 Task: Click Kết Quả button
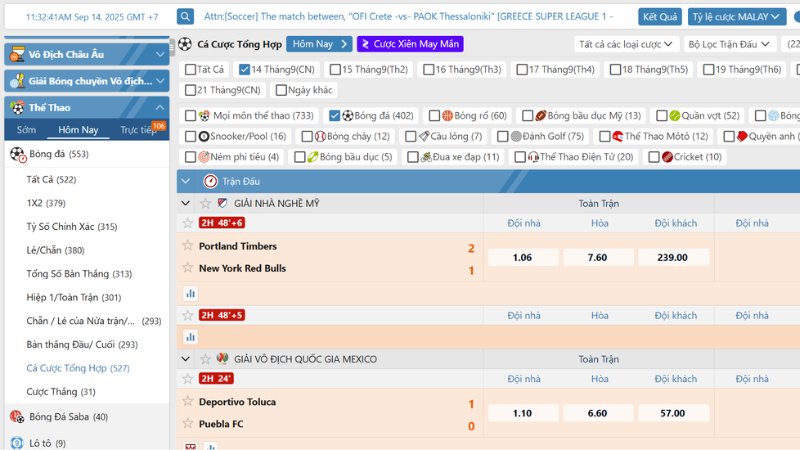[x=660, y=17]
